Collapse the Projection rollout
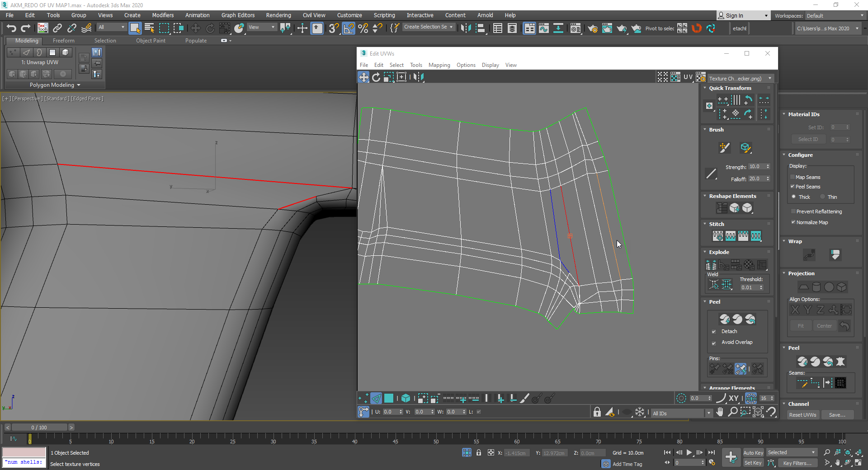Image resolution: width=868 pixels, height=470 pixels. pyautogui.click(x=784, y=273)
